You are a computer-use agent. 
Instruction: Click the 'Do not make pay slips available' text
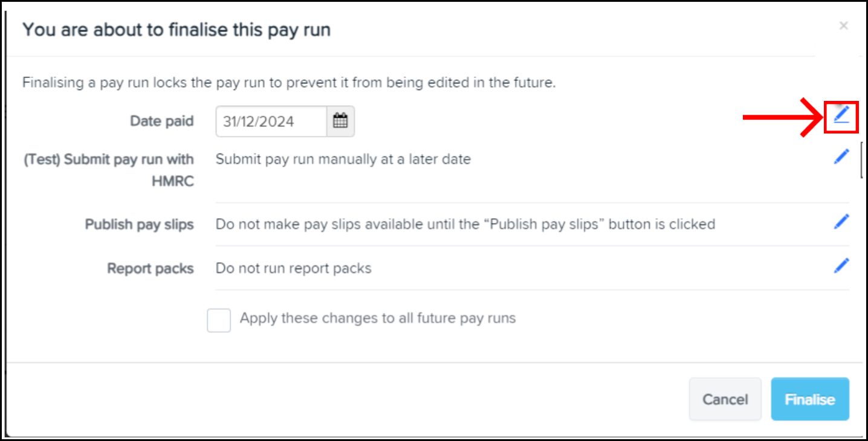[x=465, y=225]
